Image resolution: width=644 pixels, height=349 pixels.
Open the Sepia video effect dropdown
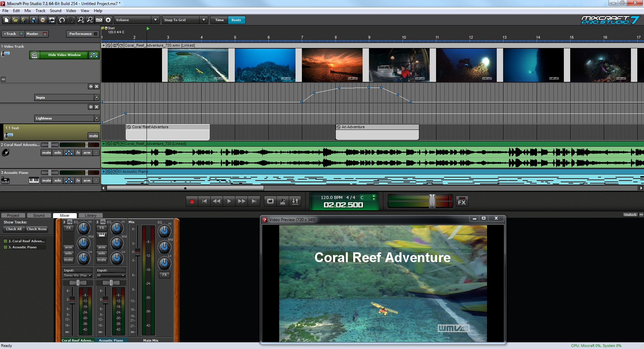pos(97,98)
